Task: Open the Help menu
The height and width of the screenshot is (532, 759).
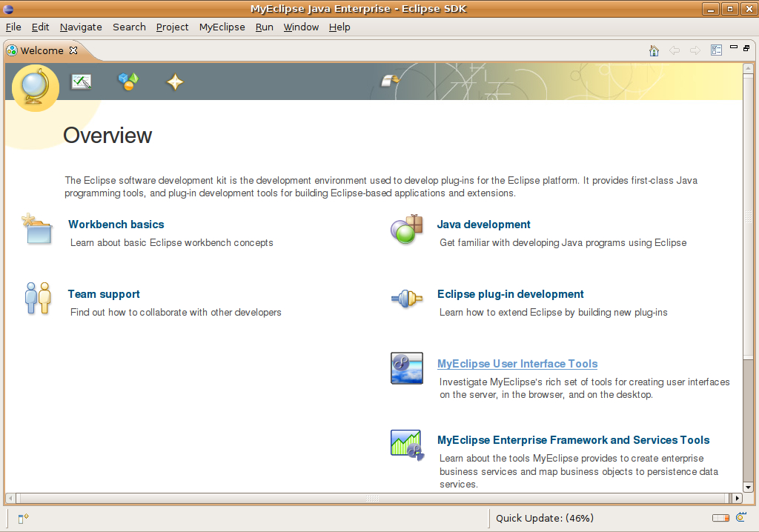Action: [x=339, y=27]
